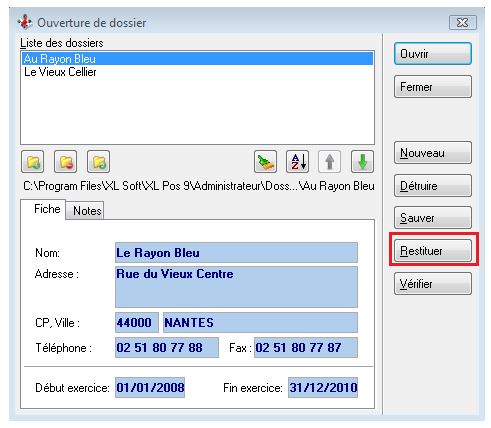Click the app icon in title bar

pos(25,22)
